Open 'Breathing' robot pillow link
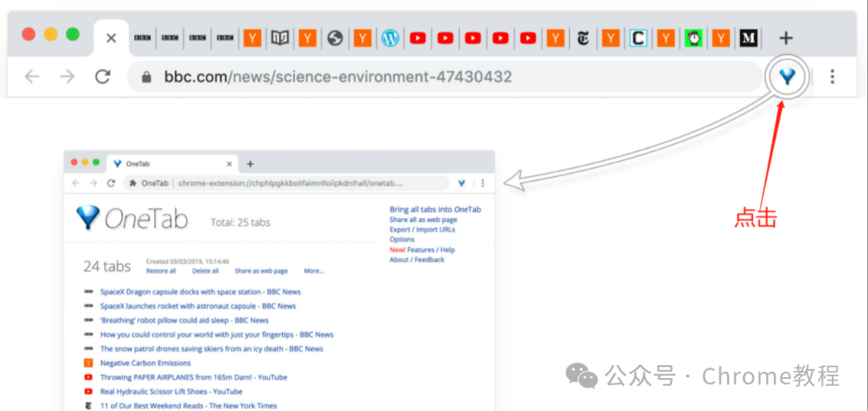The width and height of the screenshot is (868, 411). tap(184, 320)
